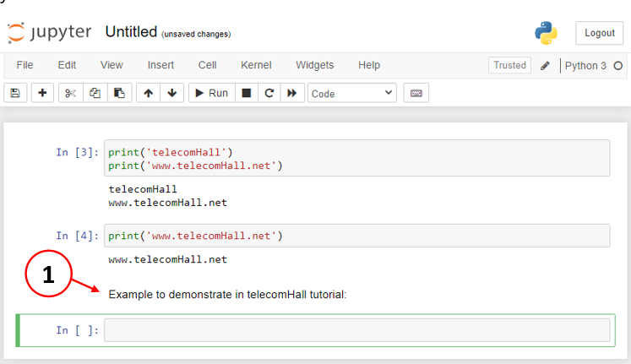Viewport: 631px width, 364px height.
Task: Save notebook with the floppy disk icon
Action: tap(15, 93)
